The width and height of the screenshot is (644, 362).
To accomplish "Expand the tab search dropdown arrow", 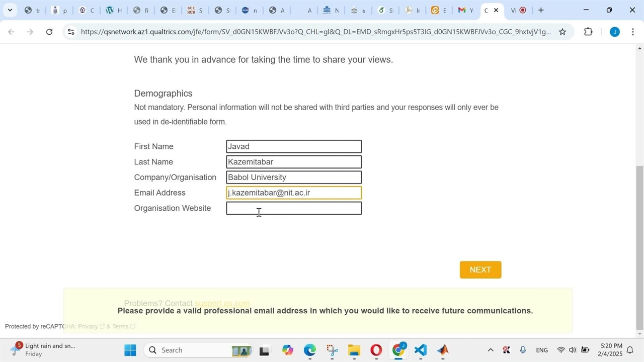I will (x=10, y=10).
